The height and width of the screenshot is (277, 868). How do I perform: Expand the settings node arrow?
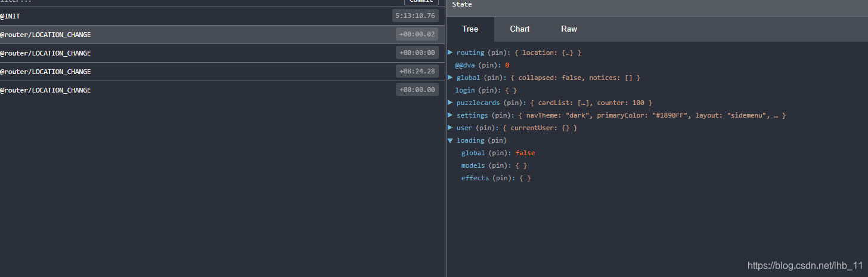point(451,115)
